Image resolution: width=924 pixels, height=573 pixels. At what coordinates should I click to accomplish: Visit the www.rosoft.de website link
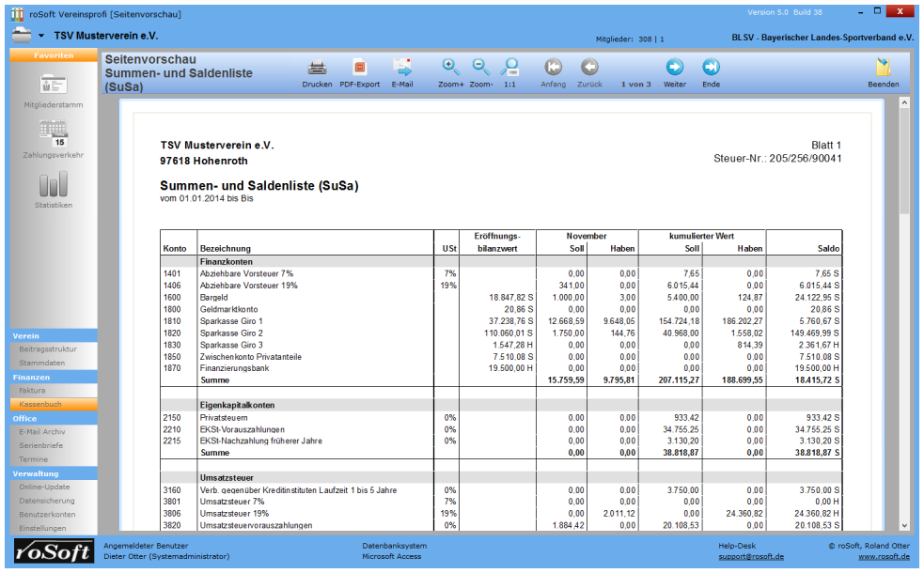[884, 557]
